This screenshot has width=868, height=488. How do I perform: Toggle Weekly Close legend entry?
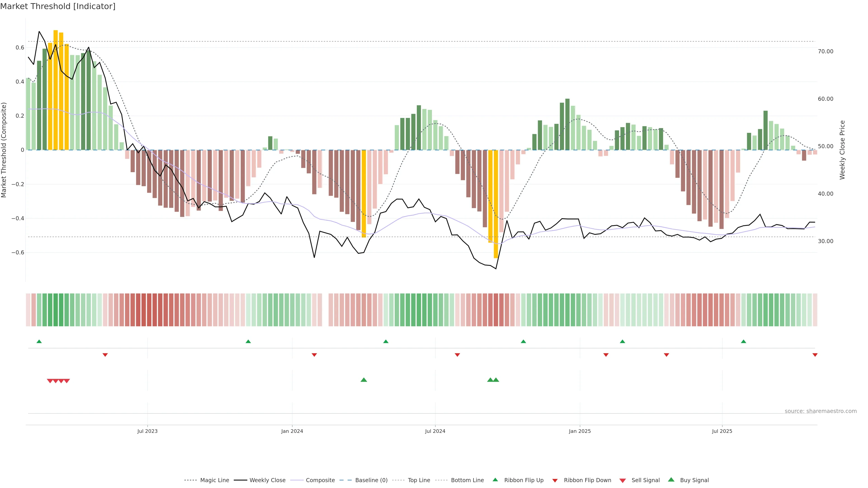(x=267, y=480)
